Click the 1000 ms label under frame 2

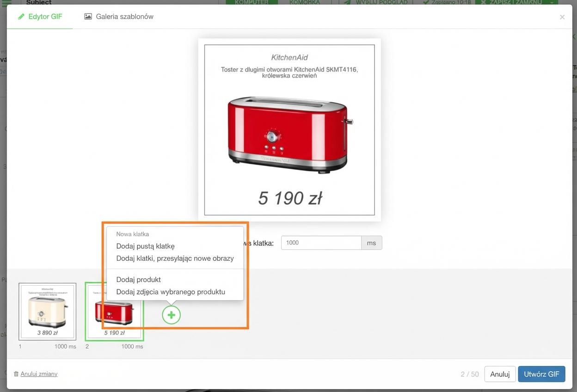click(x=132, y=346)
